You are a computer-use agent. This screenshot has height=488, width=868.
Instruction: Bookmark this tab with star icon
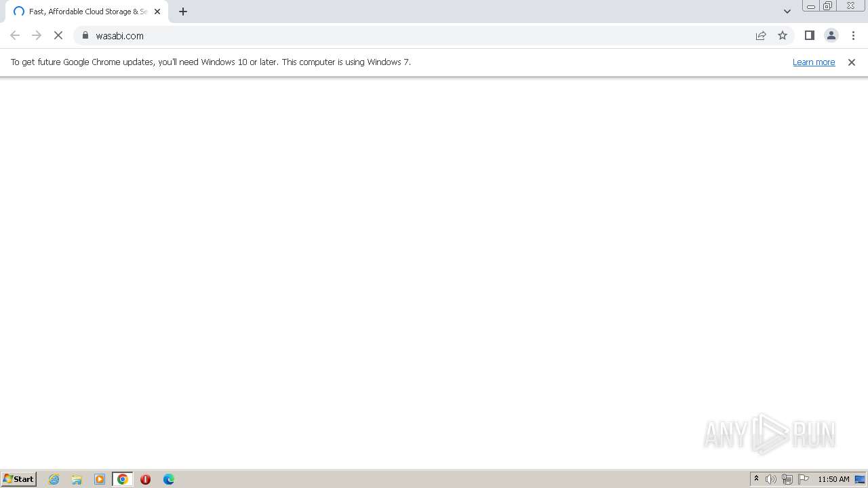783,35
